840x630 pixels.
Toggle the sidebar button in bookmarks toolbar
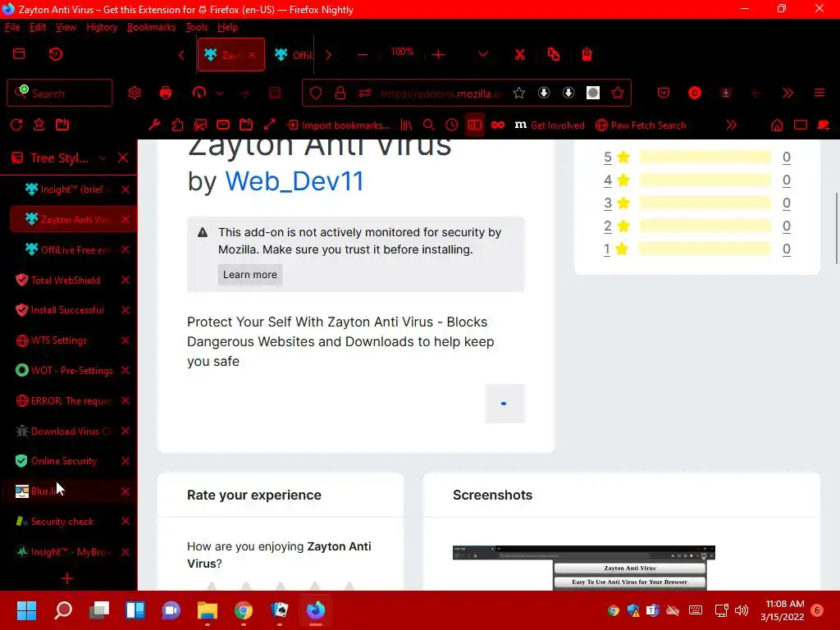(x=475, y=125)
